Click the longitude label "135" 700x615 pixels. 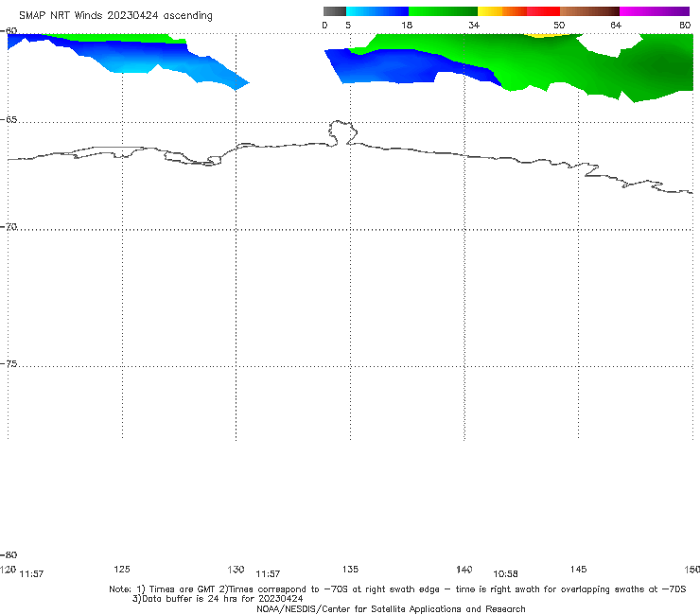[350, 570]
